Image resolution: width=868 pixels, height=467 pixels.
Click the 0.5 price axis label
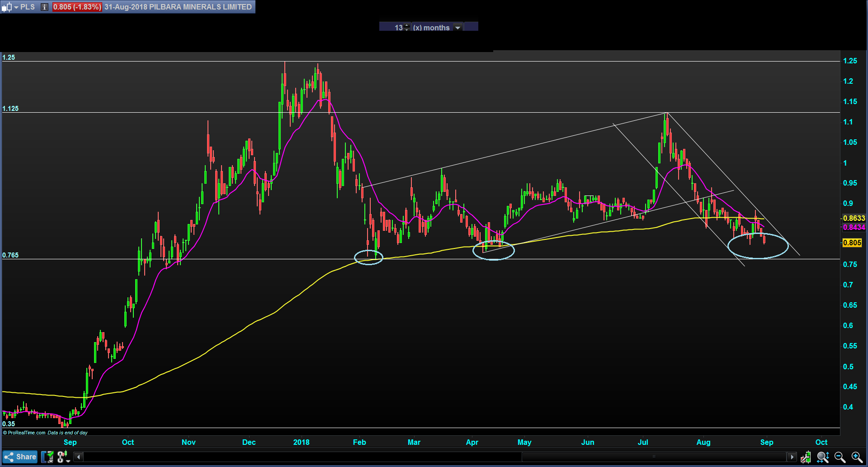pyautogui.click(x=848, y=367)
